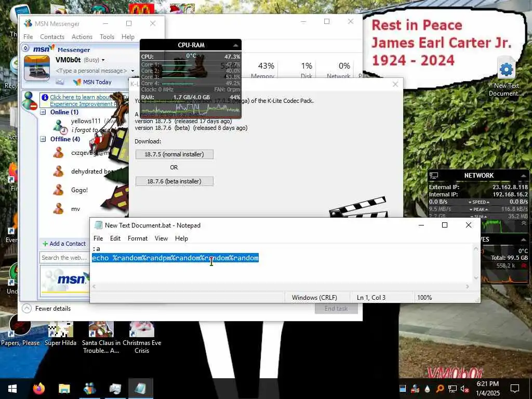The width and height of the screenshot is (532, 399).
Task: Open Notepad File menu
Action: point(98,238)
